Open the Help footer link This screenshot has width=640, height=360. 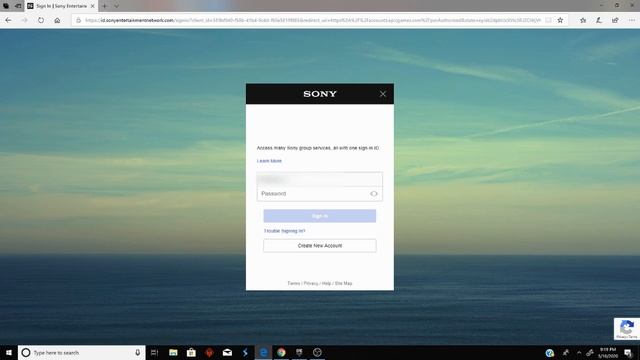pos(327,283)
